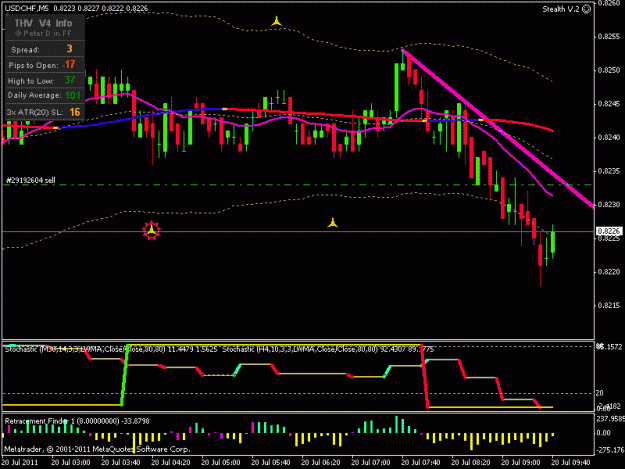The width and height of the screenshot is (625, 469).
Task: Click the #29192604 sell order label
Action: pos(31,181)
